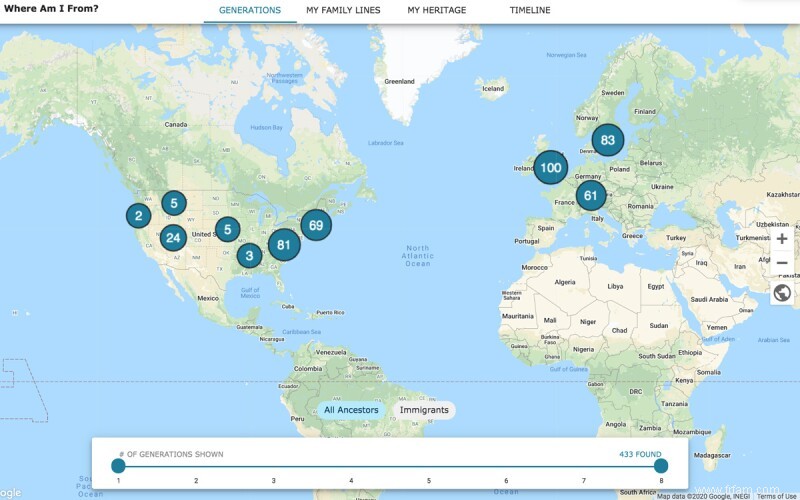Select the 69 ancestors cluster marker

coord(316,225)
